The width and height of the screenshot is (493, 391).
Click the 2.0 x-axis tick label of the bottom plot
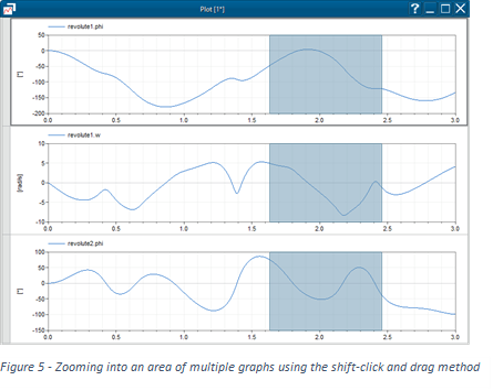319,337
